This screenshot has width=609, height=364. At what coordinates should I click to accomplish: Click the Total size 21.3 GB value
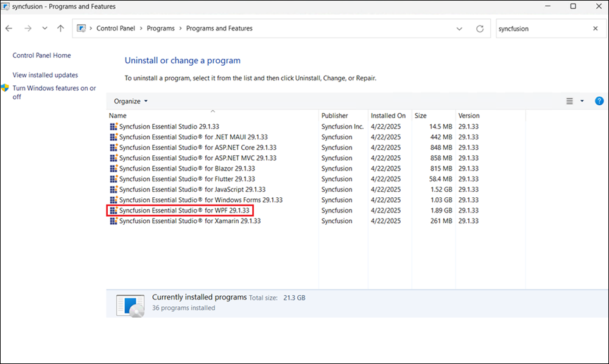pyautogui.click(x=294, y=298)
